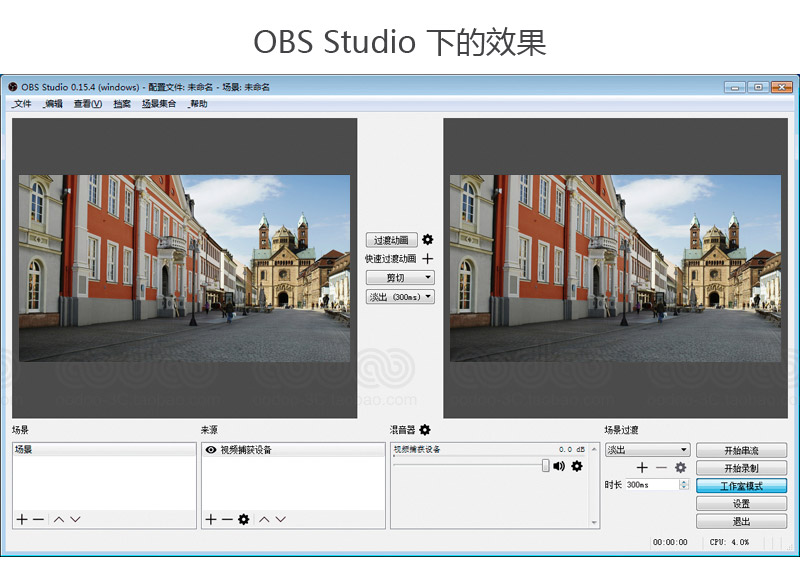This screenshot has height=578, width=800.
Task: Expand the 剪切 quick transition dropdown
Action: coord(400,278)
